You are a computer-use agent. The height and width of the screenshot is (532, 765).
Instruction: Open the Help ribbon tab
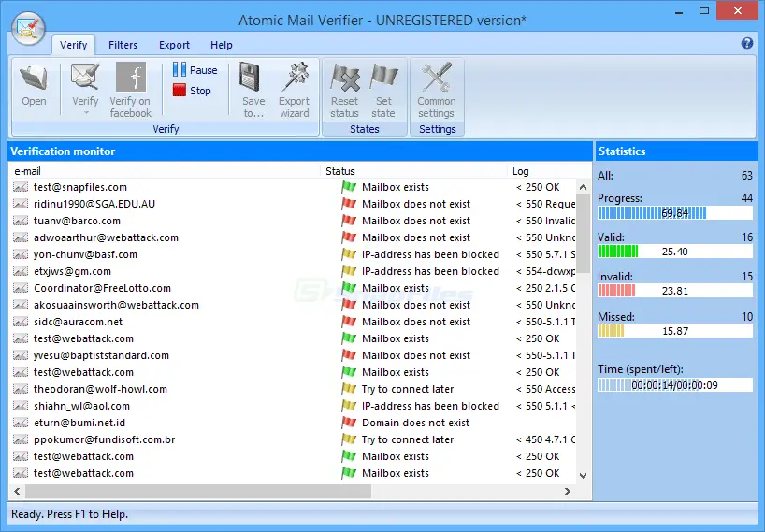click(222, 45)
